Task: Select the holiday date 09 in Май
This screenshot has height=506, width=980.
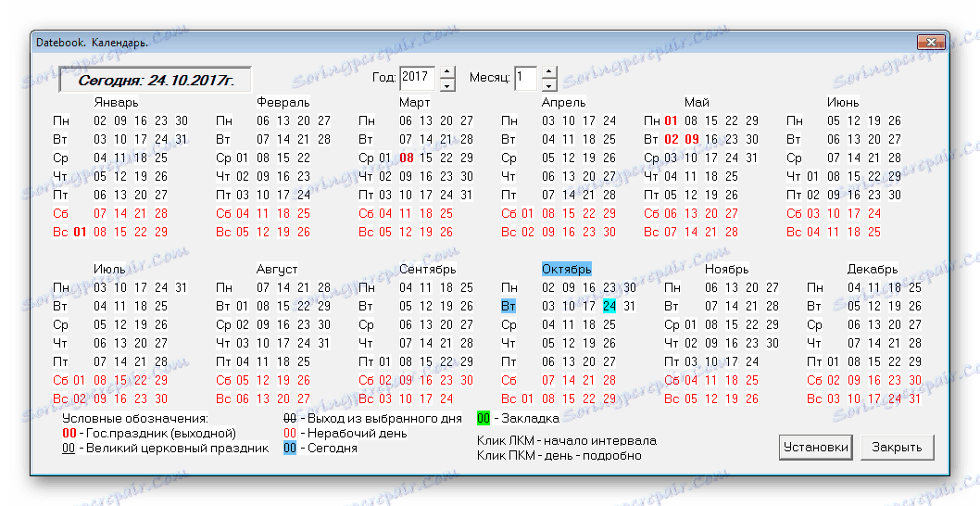Action: coord(692,139)
